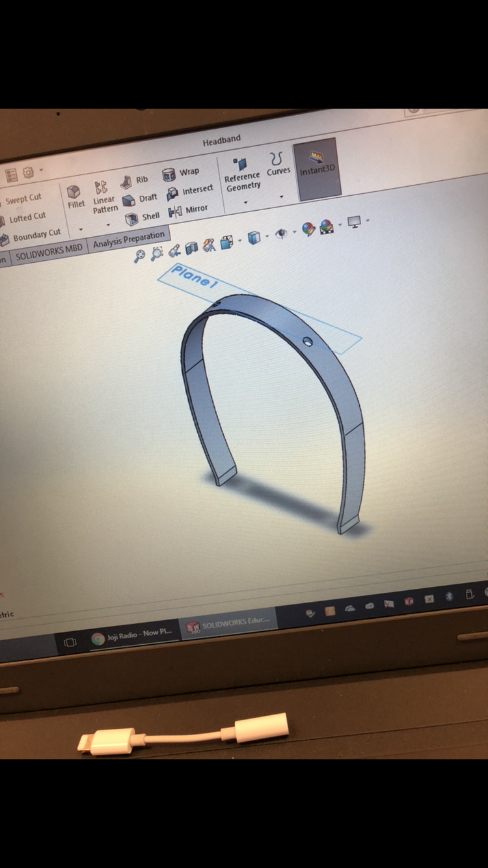Click the hole on the headband model
This screenshot has width=488, height=868.
[x=307, y=342]
